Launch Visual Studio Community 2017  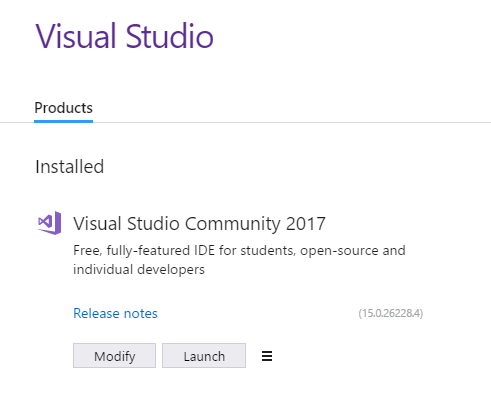(204, 356)
